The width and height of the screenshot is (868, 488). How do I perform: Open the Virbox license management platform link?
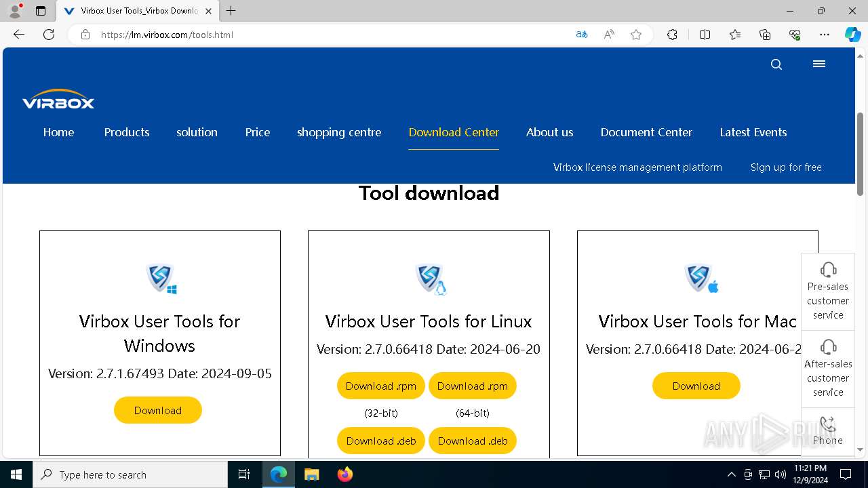coord(637,167)
